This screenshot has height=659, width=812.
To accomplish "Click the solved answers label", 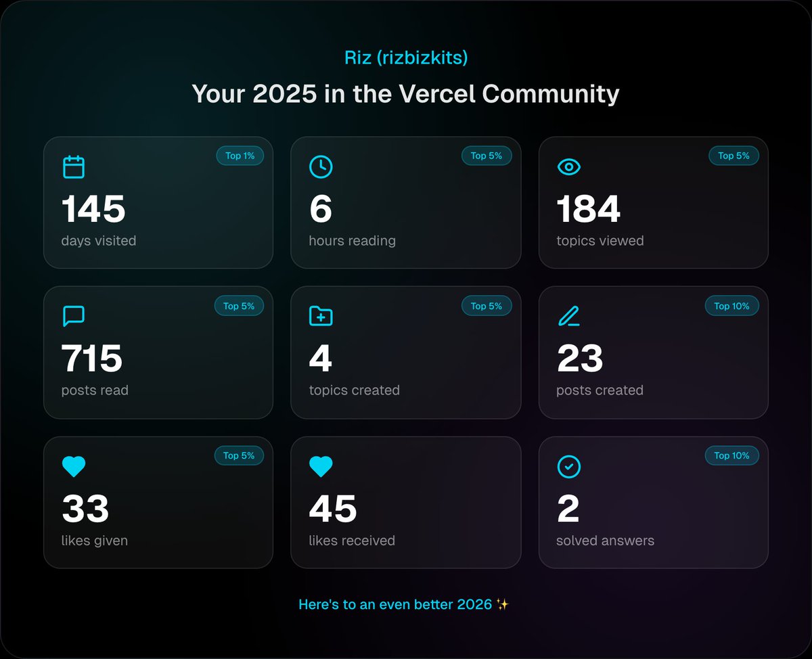I will pos(605,541).
